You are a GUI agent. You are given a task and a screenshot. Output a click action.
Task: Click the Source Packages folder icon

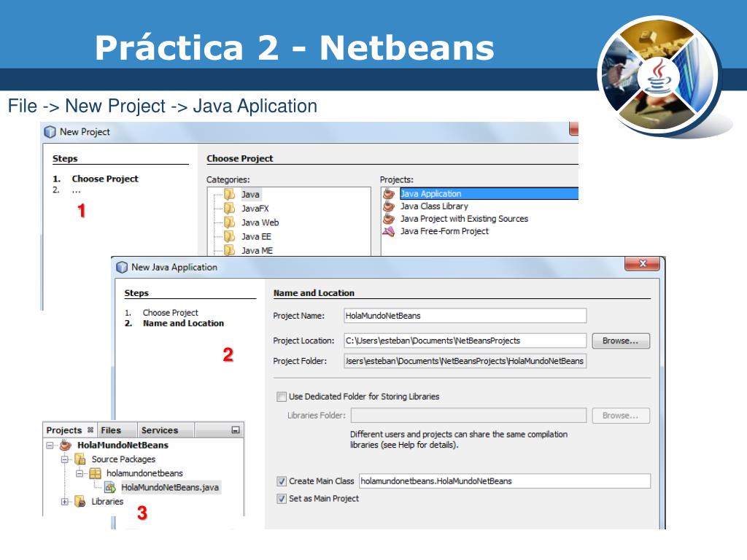click(80, 459)
